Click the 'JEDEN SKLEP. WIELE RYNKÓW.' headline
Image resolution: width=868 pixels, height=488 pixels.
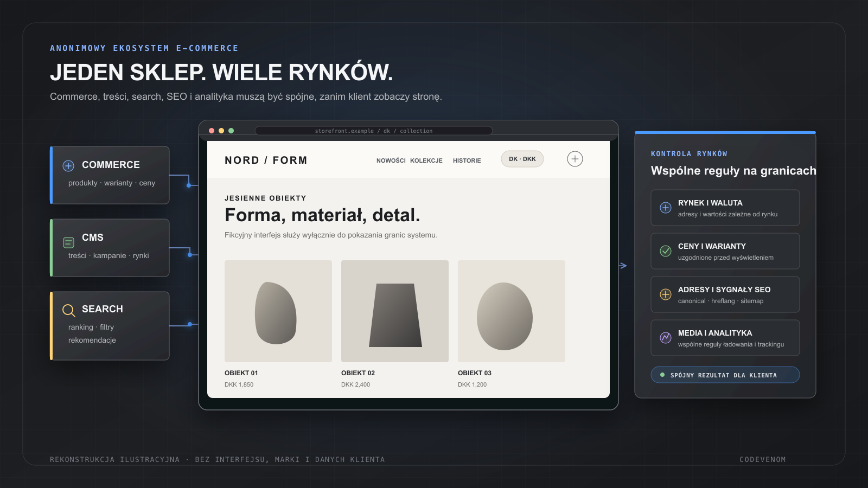click(221, 73)
